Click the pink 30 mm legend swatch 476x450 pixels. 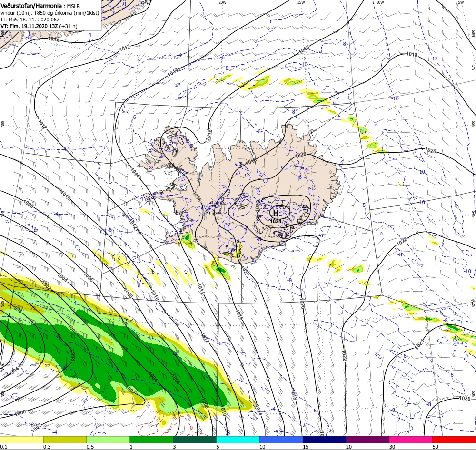pos(411,440)
